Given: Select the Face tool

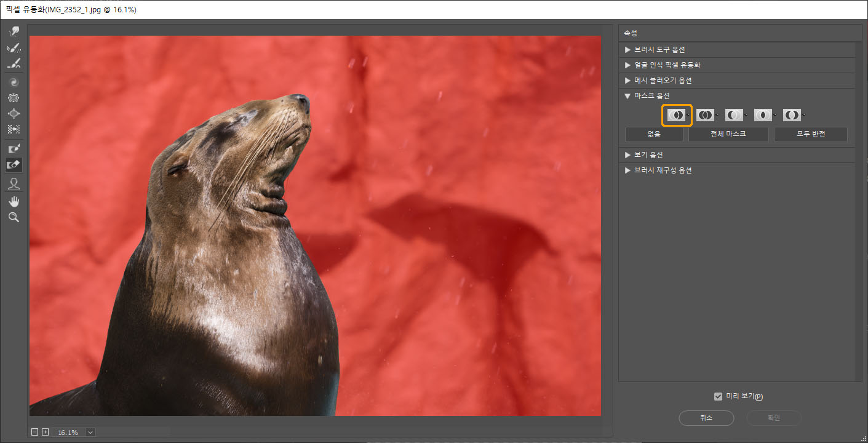Looking at the screenshot, I should point(14,183).
